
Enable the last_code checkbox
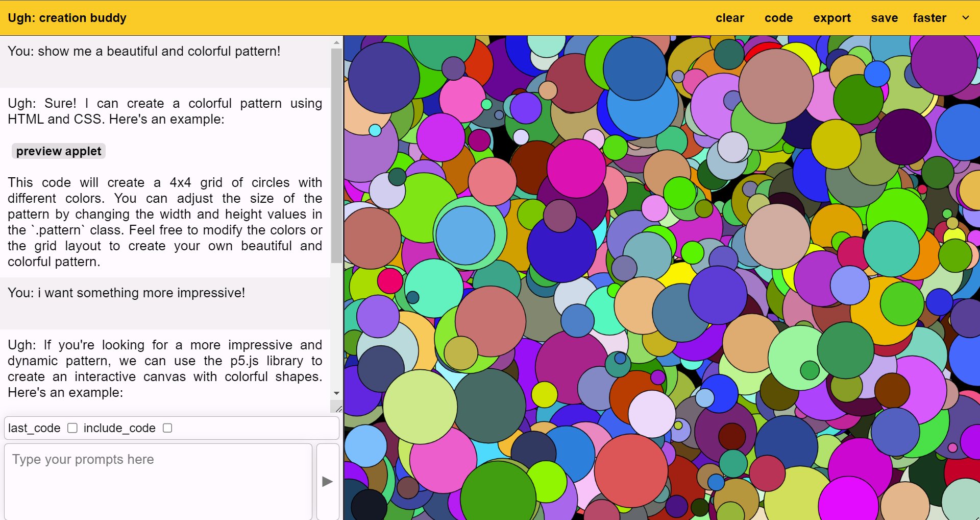(72, 428)
